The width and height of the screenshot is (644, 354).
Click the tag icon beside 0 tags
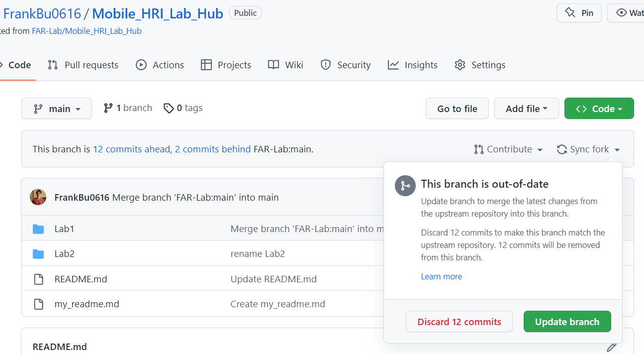coord(169,108)
